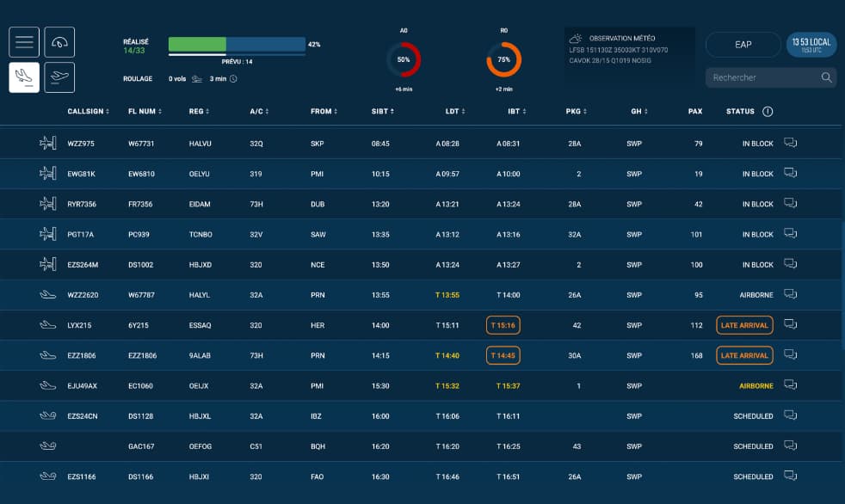The width and height of the screenshot is (845, 504).
Task: Click the A0 50% gauge
Action: [404, 59]
